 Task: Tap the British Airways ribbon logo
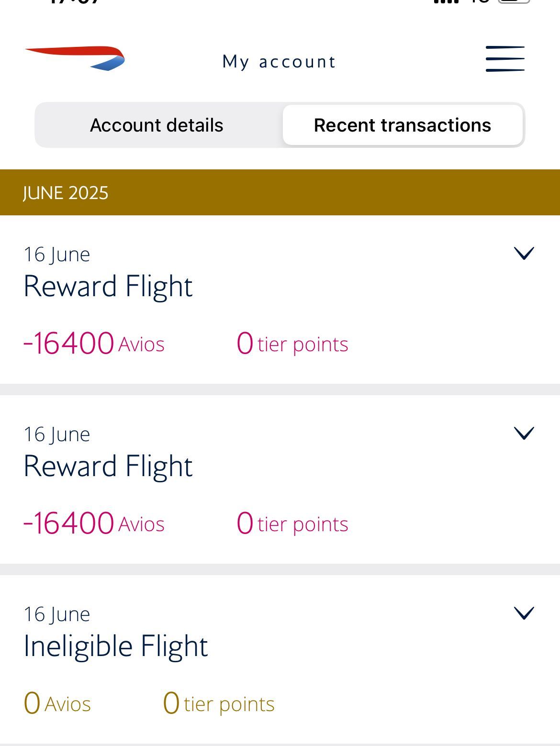75,58
